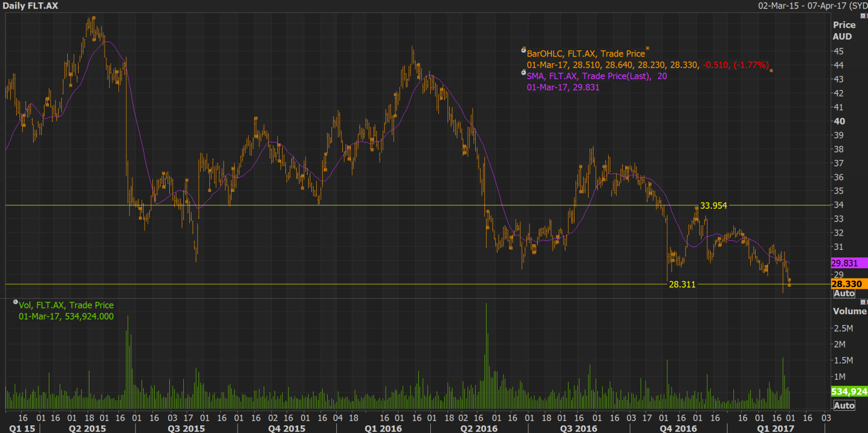Click the Q1 15 time axis label
This screenshot has height=433, width=868.
tap(22, 428)
